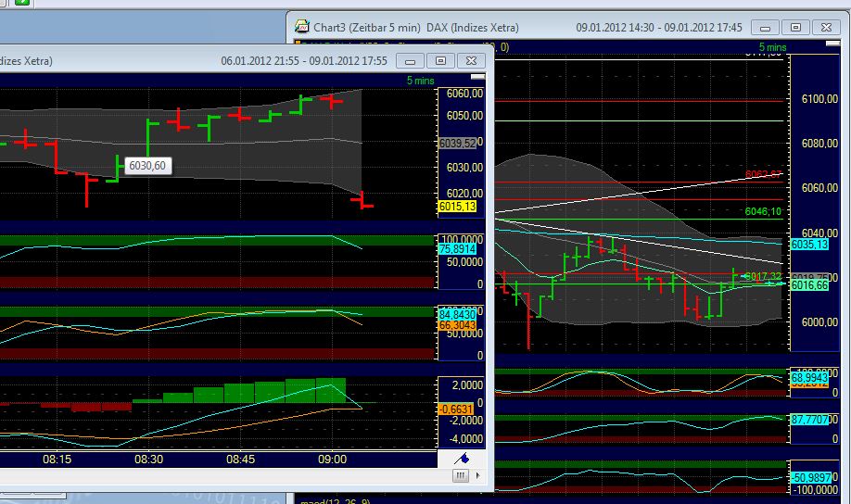Click the 5 mins label in front chart
The image size is (851, 504).
click(x=420, y=81)
